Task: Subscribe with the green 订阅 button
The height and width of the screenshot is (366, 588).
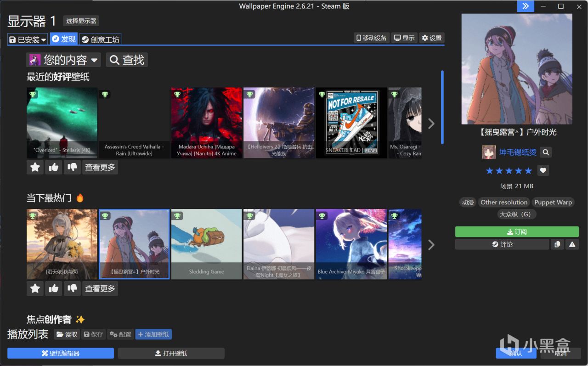Action: pos(517,231)
